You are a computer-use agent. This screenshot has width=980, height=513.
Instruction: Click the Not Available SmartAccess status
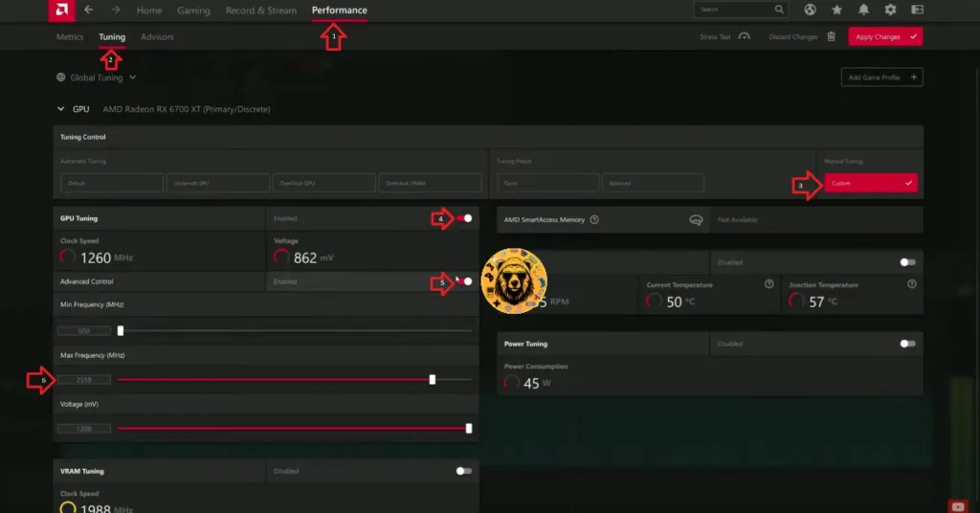pos(738,220)
